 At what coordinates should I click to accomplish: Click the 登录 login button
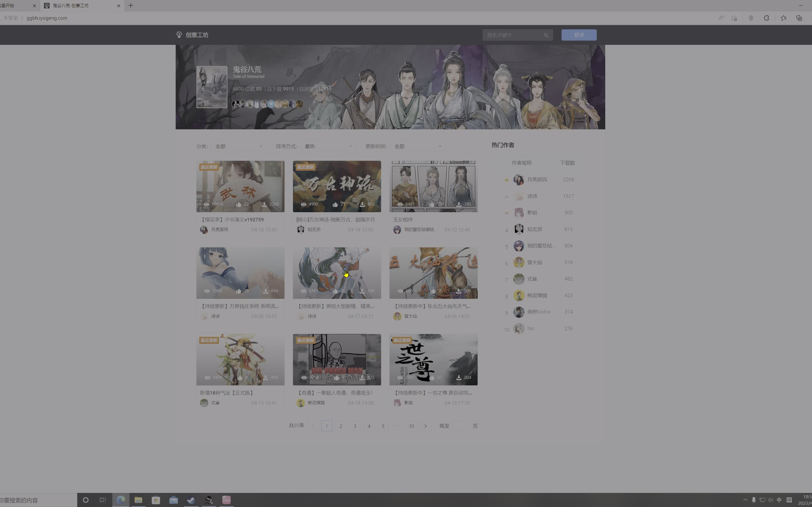pos(579,35)
